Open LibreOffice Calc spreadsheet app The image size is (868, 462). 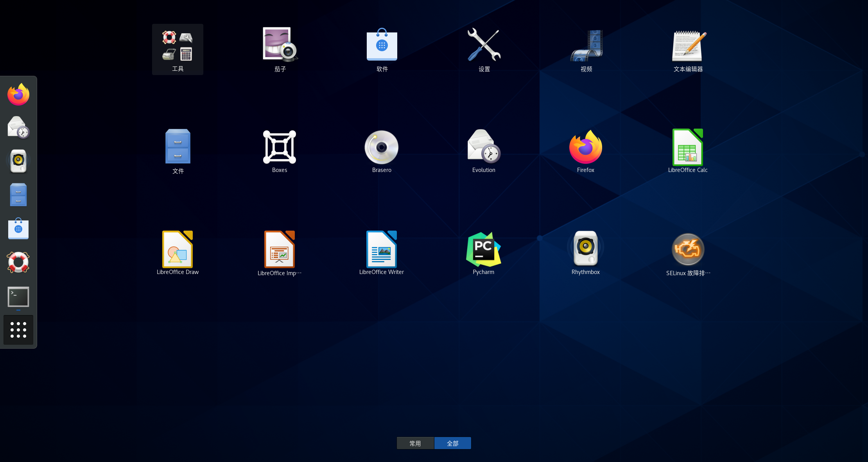(688, 151)
